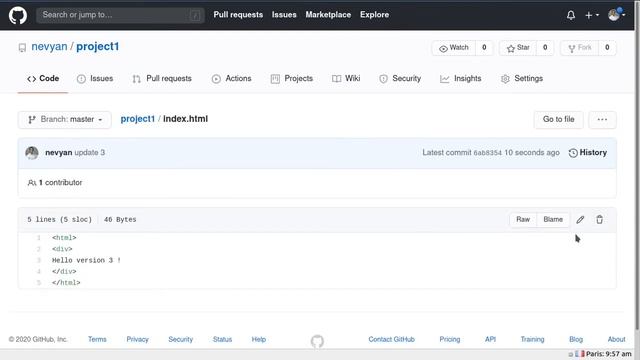Focus the Search or jump to field
Screen dimensions: 640x360
pyautogui.click(x=120, y=15)
